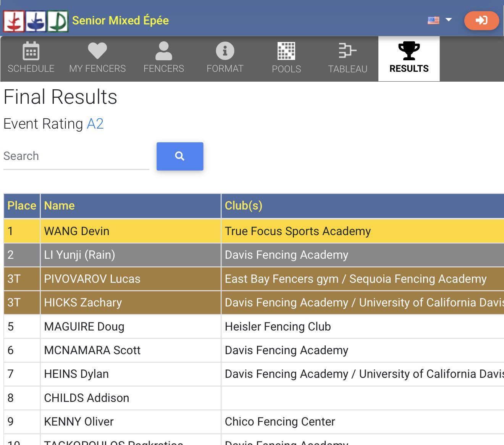
Task: Click the orange login button
Action: (x=481, y=20)
